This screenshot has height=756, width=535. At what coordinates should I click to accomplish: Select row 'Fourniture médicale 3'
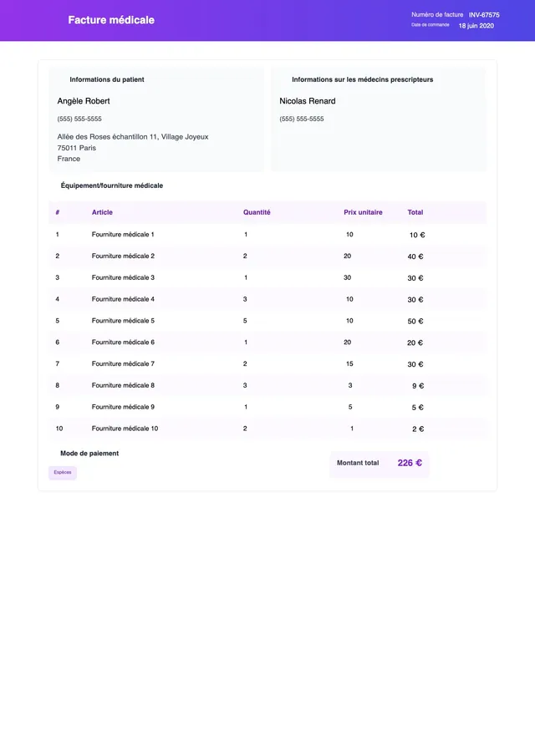[267, 277]
